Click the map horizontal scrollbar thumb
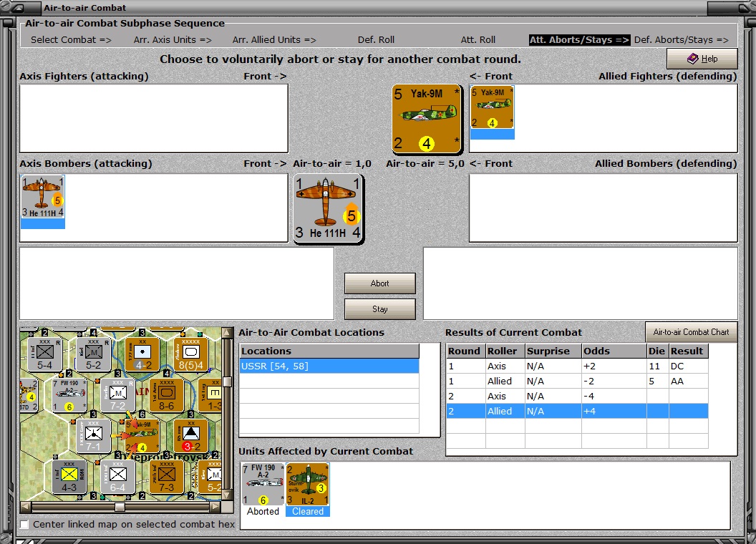The image size is (756, 544). 120,506
